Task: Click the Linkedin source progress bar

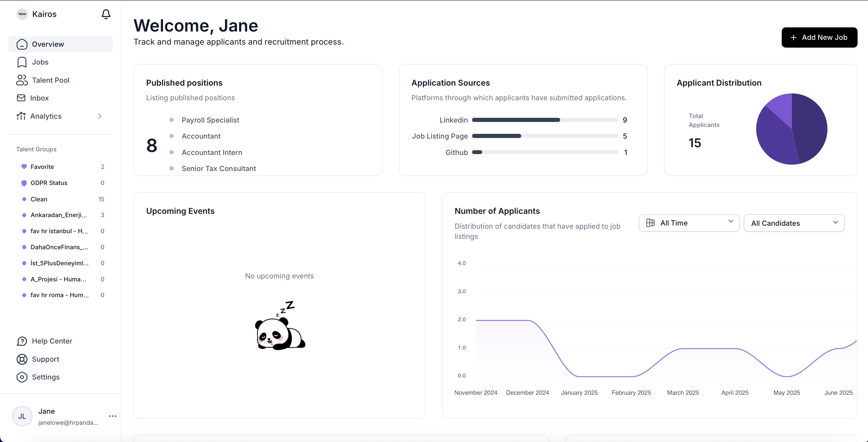Action: click(x=545, y=120)
